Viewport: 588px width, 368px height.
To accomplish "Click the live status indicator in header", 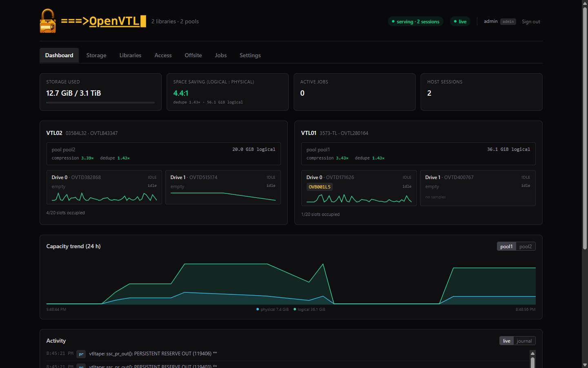I will [460, 22].
